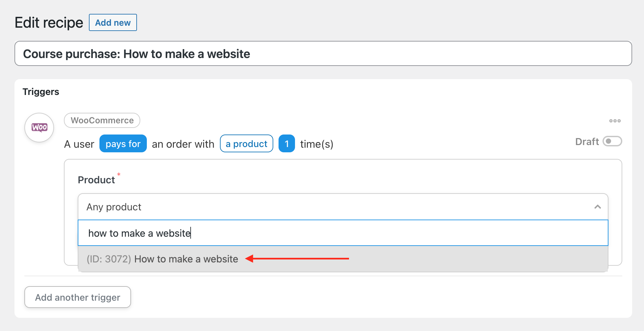Toggle the Draft switch to live
Image resolution: width=644 pixels, height=331 pixels.
(612, 141)
